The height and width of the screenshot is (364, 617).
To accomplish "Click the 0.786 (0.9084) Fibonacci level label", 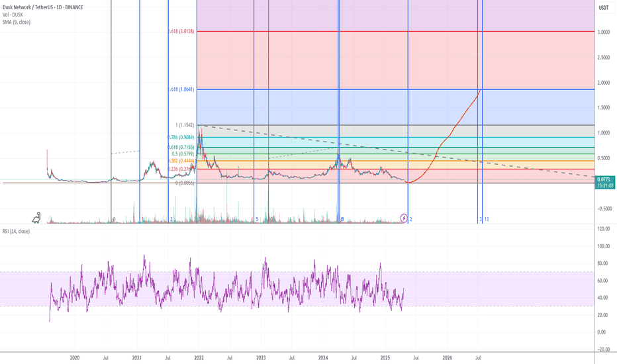I will tap(181, 138).
